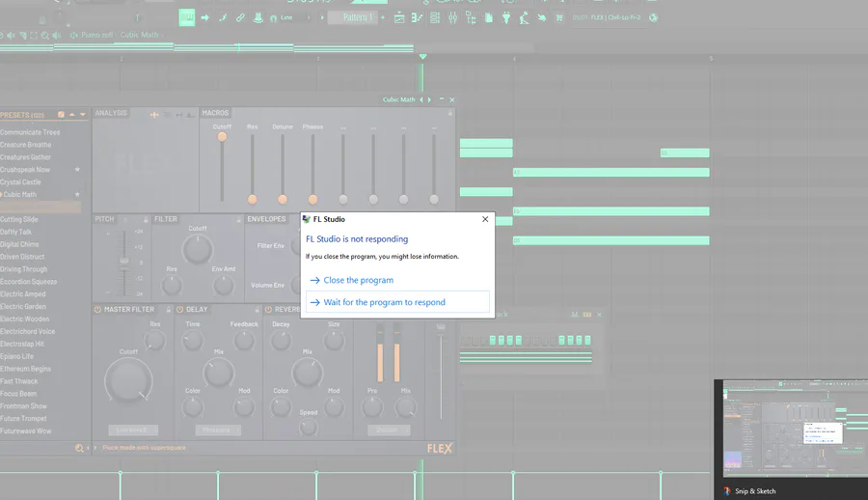Open the channel rack icon in toolbar

pos(435,17)
